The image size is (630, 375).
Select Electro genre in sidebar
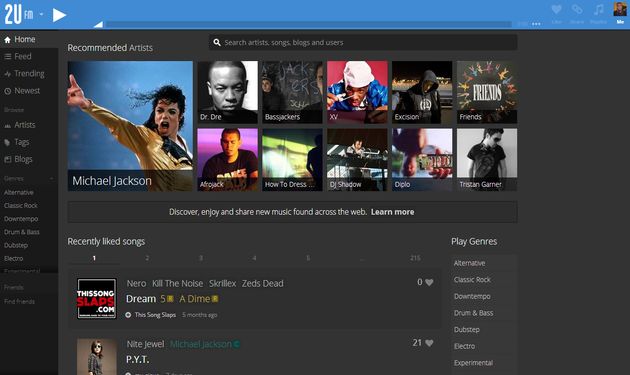13,258
